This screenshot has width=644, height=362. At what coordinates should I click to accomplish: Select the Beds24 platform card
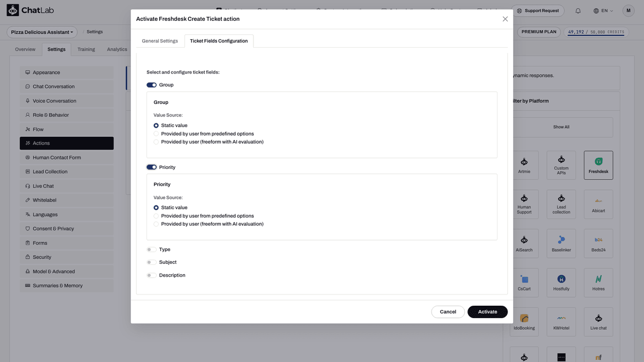point(598,243)
